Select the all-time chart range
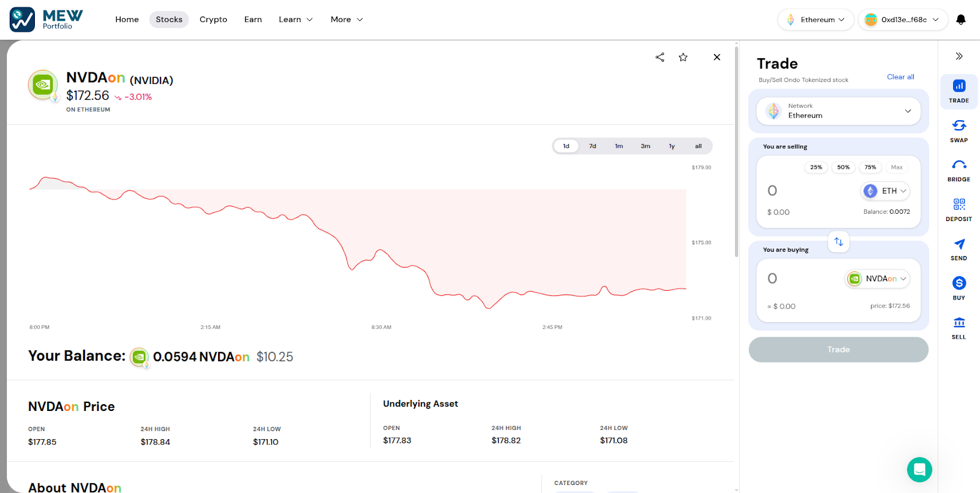Image resolution: width=980 pixels, height=493 pixels. pyautogui.click(x=698, y=146)
